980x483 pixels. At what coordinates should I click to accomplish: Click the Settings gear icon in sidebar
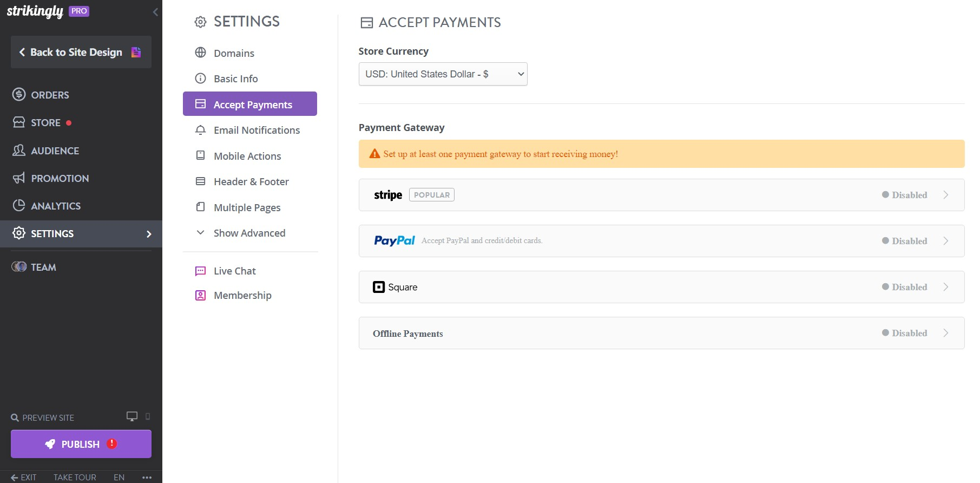(x=18, y=233)
